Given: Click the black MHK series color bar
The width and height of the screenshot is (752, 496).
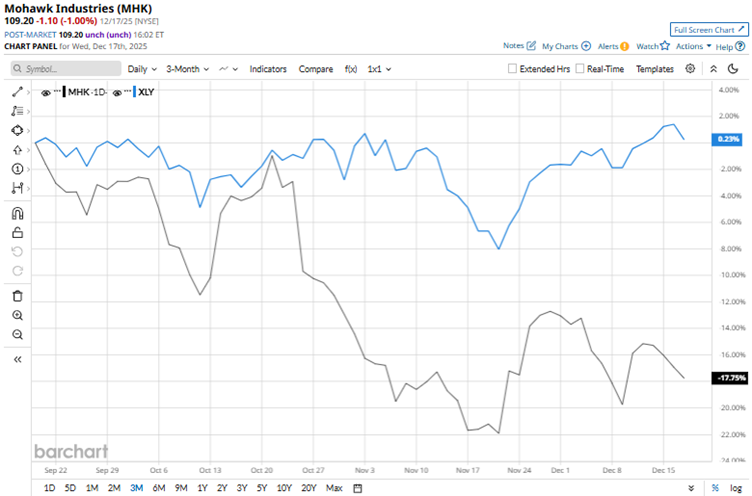Looking at the screenshot, I should point(64,92).
